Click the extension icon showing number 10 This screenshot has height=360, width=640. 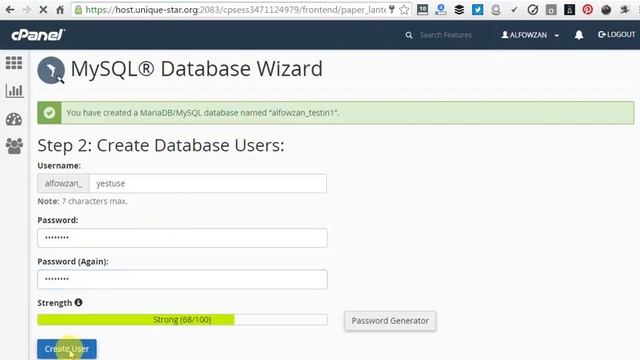point(422,9)
